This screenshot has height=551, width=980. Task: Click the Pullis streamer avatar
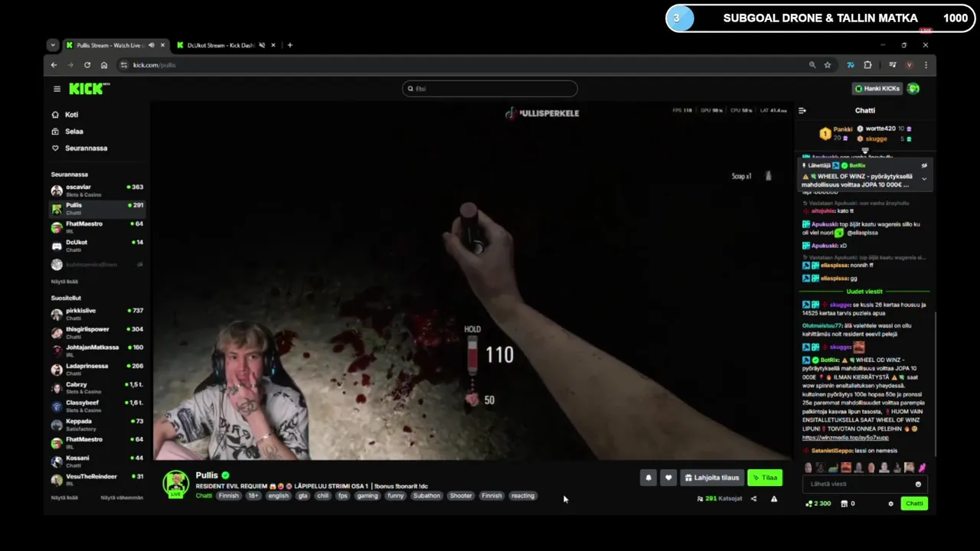[176, 484]
